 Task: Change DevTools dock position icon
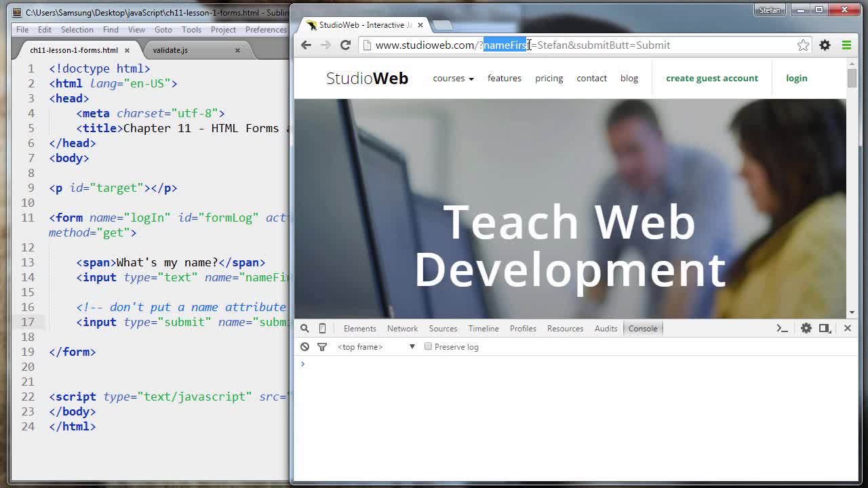[825, 328]
